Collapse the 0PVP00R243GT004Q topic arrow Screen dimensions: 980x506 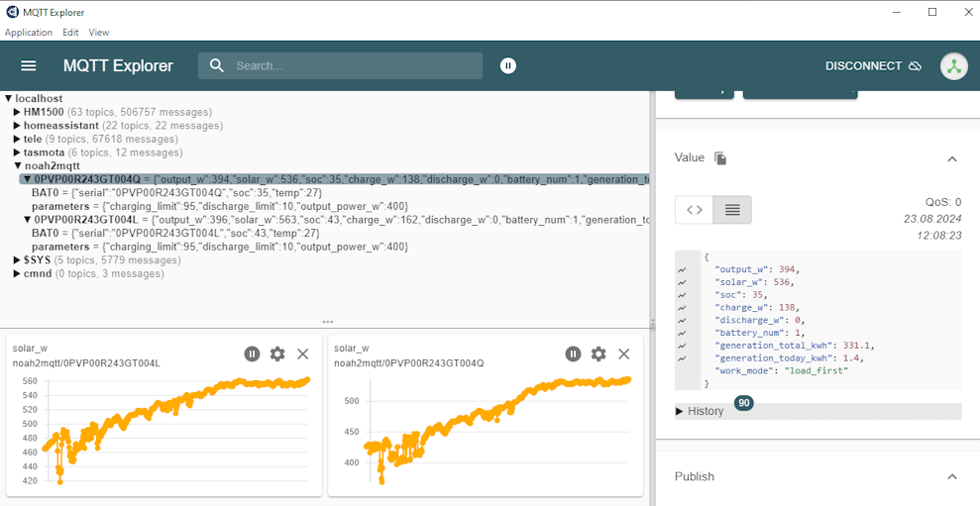(x=27, y=179)
